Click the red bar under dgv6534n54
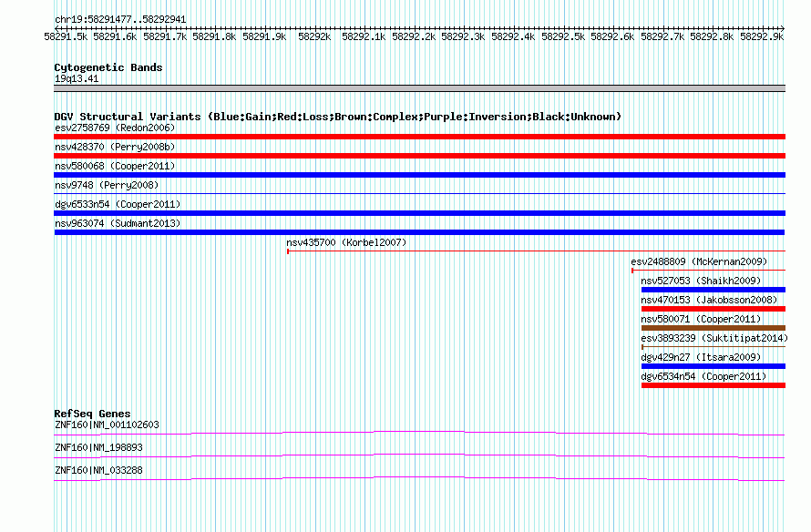 (x=713, y=385)
